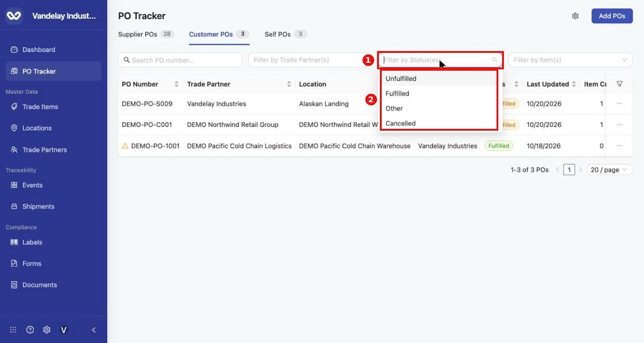Click the Vandelay Industries logo icon
The width and height of the screenshot is (644, 343).
tap(14, 16)
